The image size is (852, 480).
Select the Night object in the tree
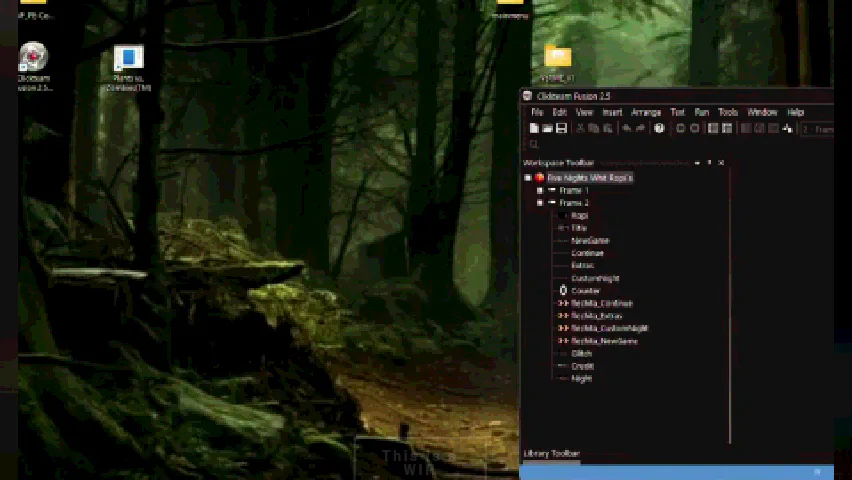pos(581,378)
